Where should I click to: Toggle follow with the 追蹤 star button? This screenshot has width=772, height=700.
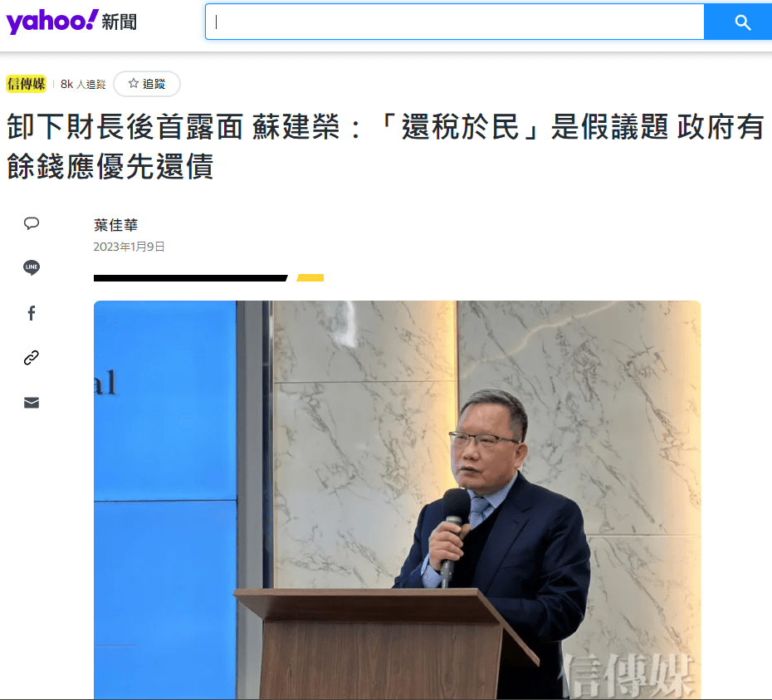tap(147, 84)
